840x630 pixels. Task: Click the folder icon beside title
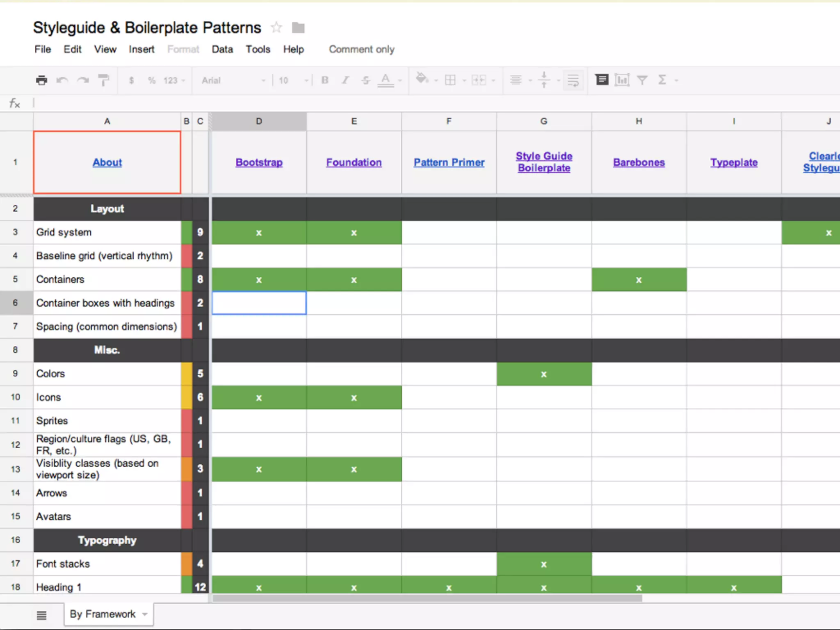(298, 28)
